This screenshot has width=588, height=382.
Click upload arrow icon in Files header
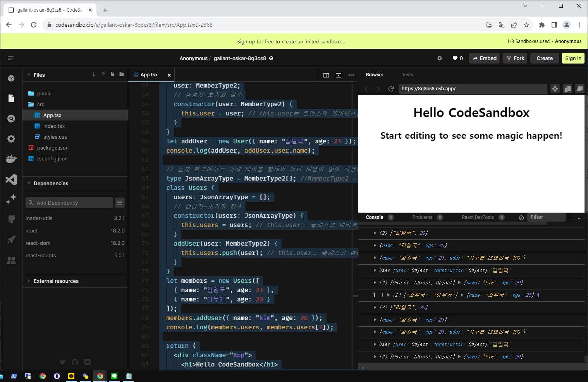(x=103, y=74)
